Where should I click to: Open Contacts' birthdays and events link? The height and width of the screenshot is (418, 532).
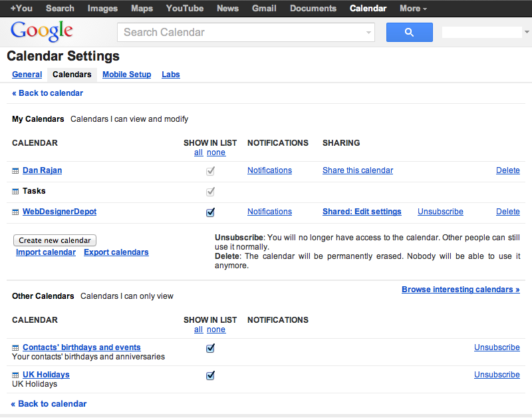pyautogui.click(x=81, y=347)
